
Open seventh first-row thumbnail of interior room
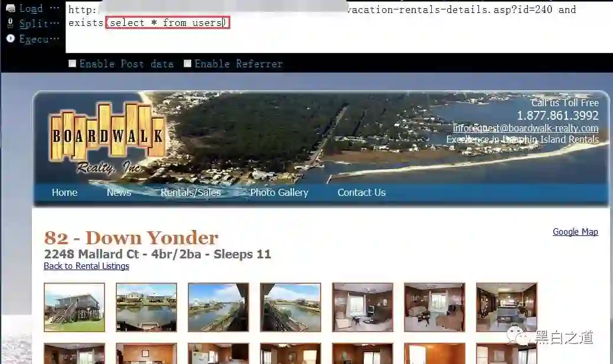[x=506, y=307]
